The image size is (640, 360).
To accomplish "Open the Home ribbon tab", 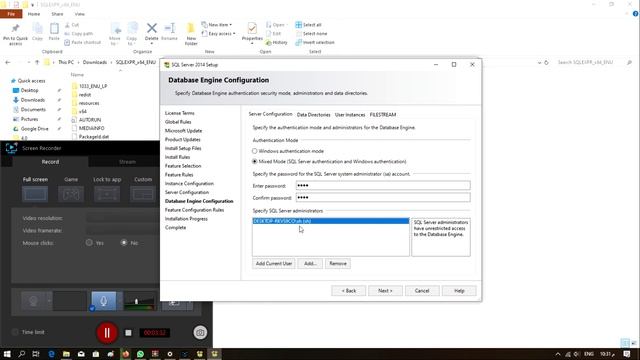I will (34, 14).
